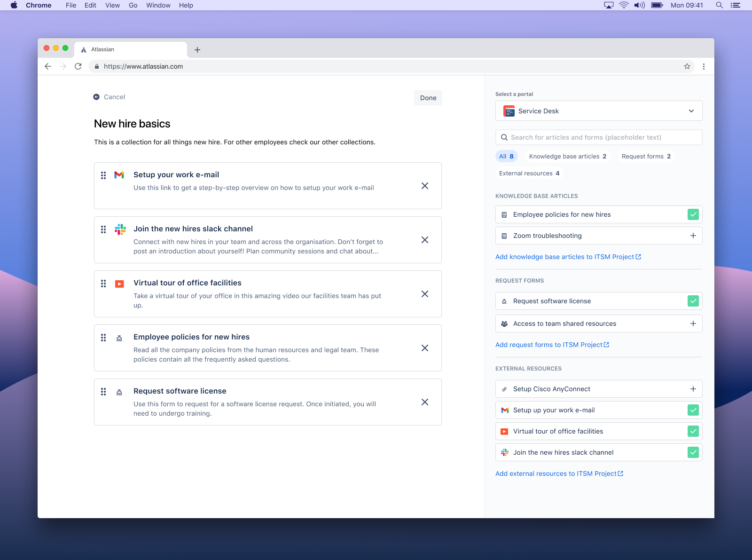Screen dimensions: 752x560
Task: Reload the page in Chrome
Action: tap(78, 66)
